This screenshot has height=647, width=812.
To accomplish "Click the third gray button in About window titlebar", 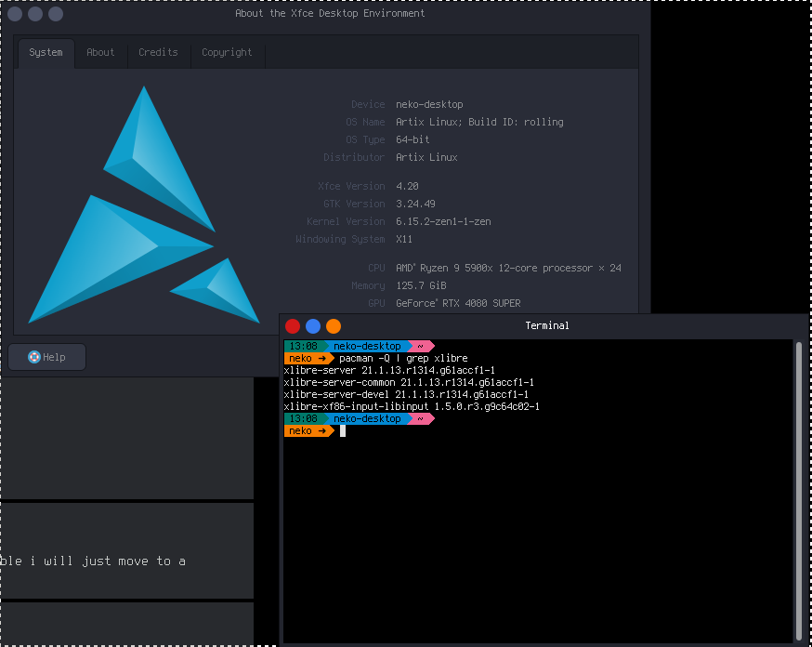I will [x=56, y=14].
